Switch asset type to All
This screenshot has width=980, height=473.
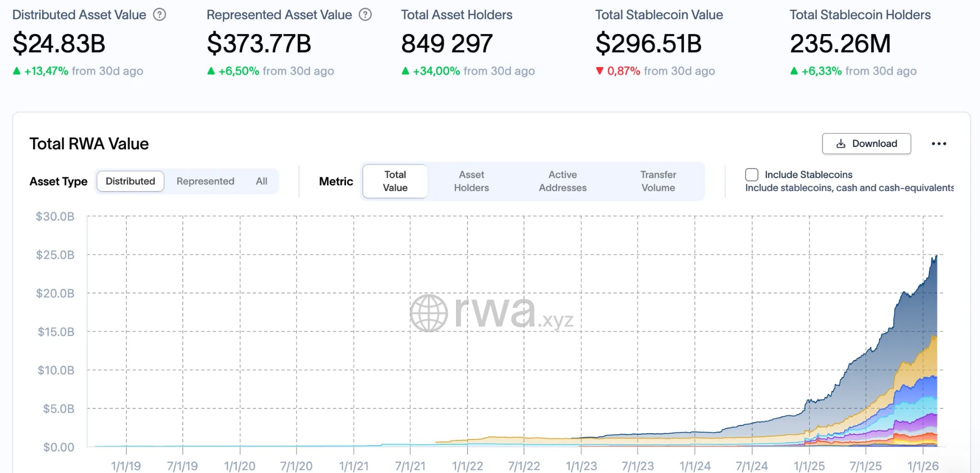pos(261,181)
